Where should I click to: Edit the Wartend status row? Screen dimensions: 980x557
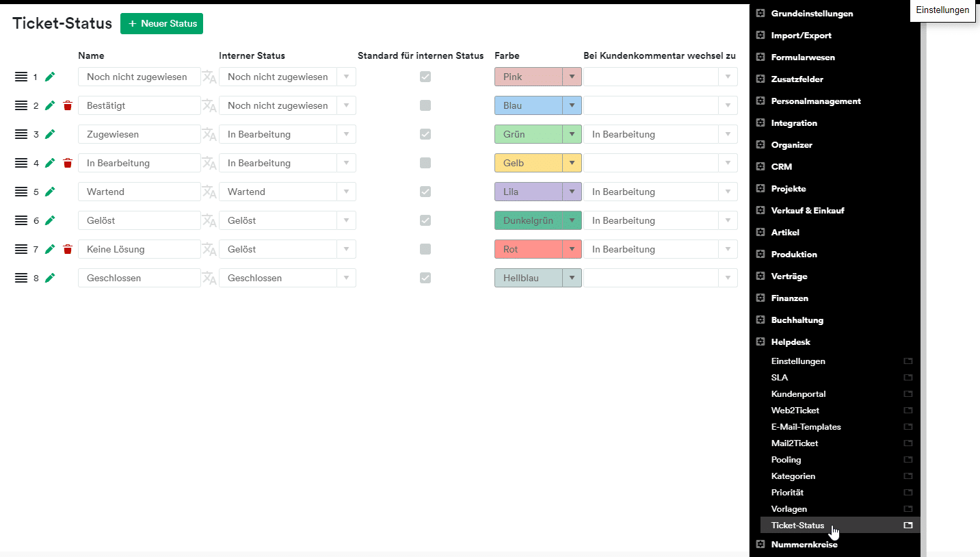[49, 192]
